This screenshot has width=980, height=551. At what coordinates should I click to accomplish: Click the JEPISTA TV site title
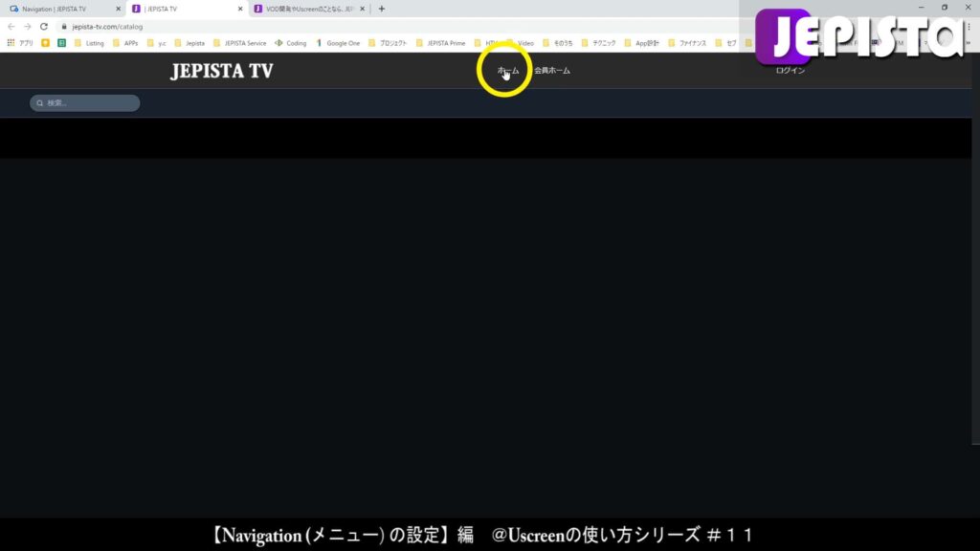pos(220,70)
